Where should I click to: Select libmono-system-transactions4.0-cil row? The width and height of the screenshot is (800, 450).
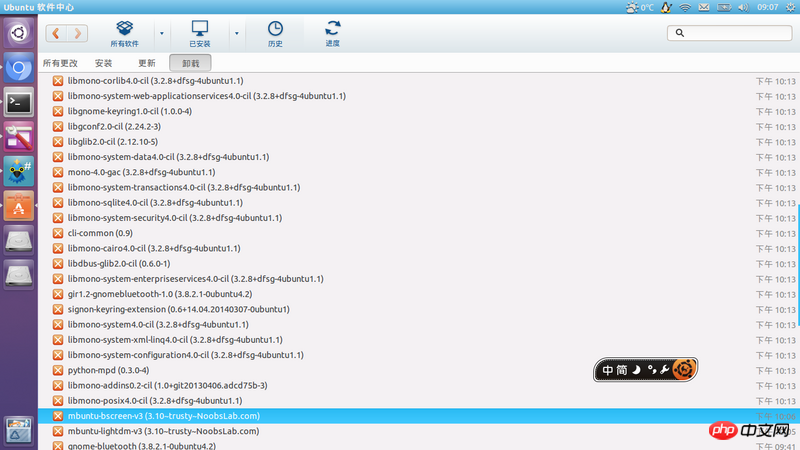[419, 187]
